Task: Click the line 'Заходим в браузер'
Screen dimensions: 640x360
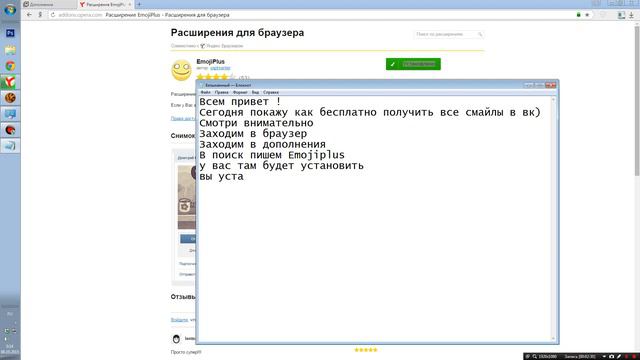Action: click(253, 133)
